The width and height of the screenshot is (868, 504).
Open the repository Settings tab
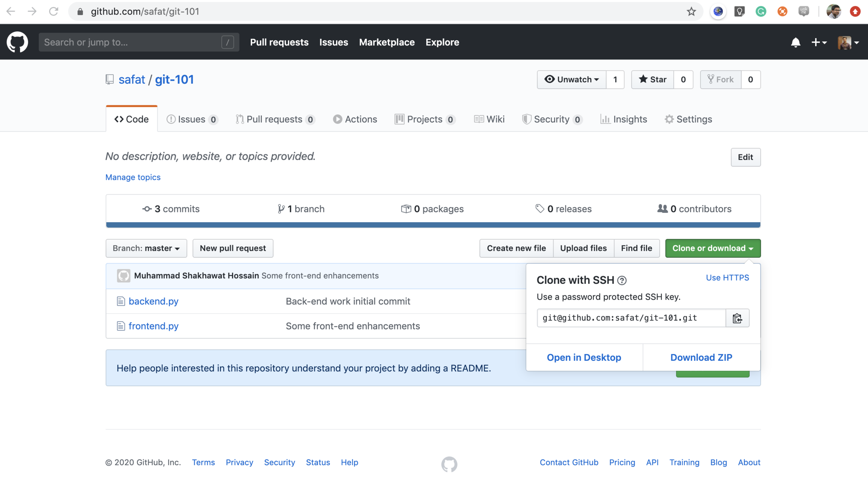[x=688, y=119]
